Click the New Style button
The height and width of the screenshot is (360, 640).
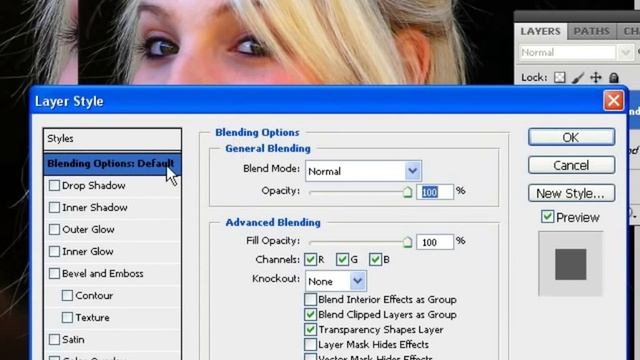pos(571,193)
